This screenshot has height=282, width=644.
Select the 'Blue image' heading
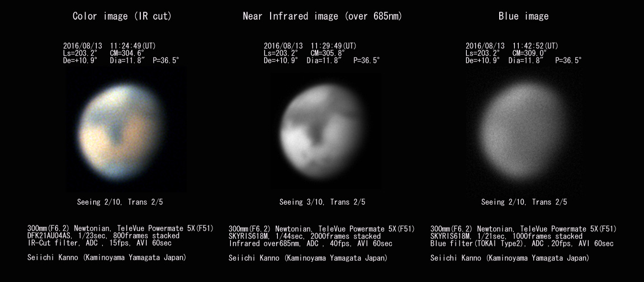click(524, 16)
